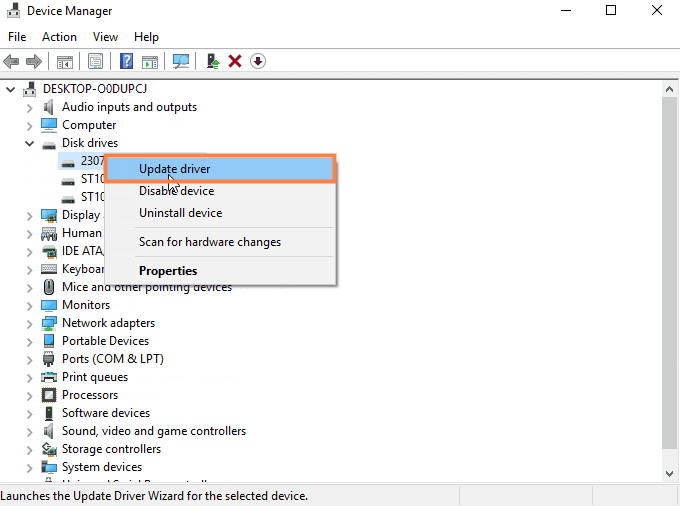Expand the Portable Devices chevron
Image resolution: width=680 pixels, height=506 pixels.
(29, 342)
